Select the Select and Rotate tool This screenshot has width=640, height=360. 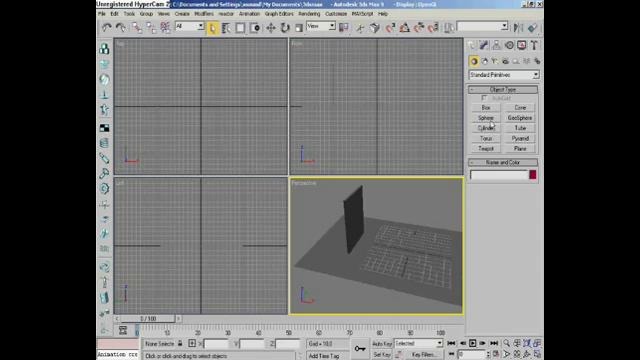point(285,28)
